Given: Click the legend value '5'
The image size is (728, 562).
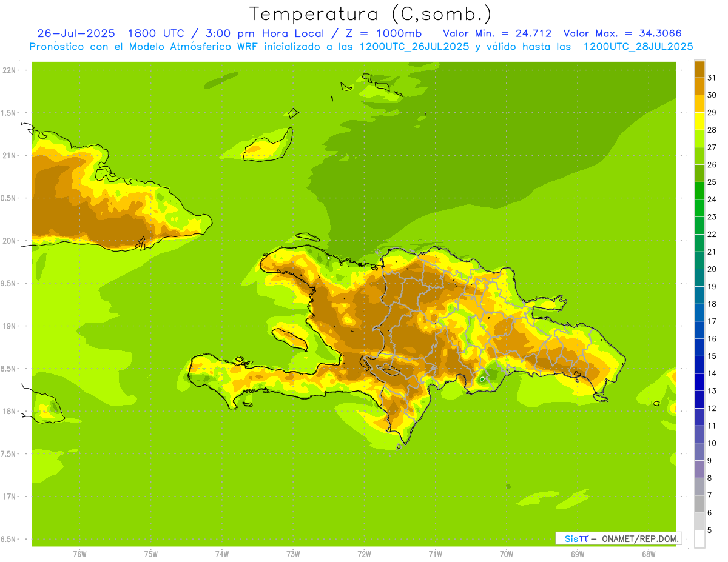Looking at the screenshot, I should [x=710, y=530].
